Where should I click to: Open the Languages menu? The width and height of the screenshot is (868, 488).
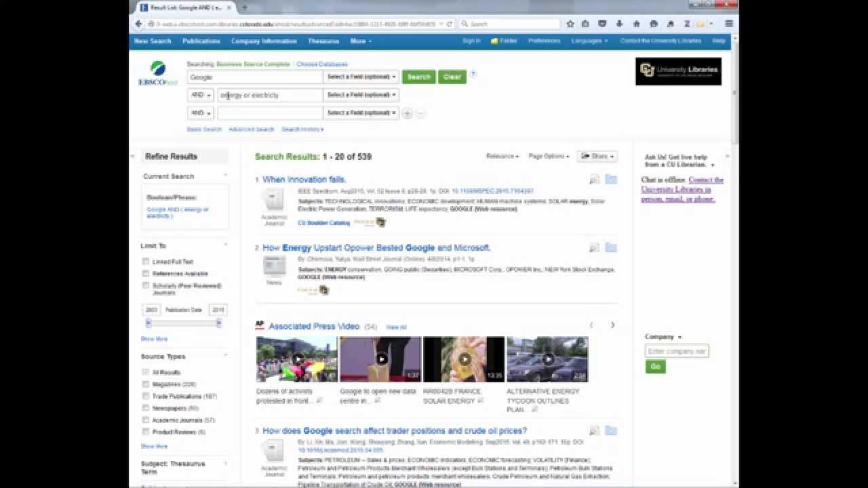589,41
